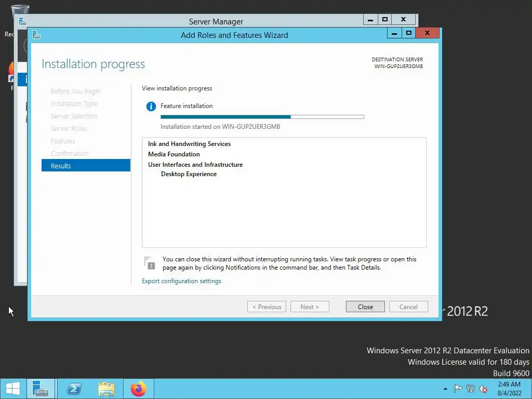The height and width of the screenshot is (399, 532).
Task: Click the disabled Previous button
Action: click(x=267, y=307)
